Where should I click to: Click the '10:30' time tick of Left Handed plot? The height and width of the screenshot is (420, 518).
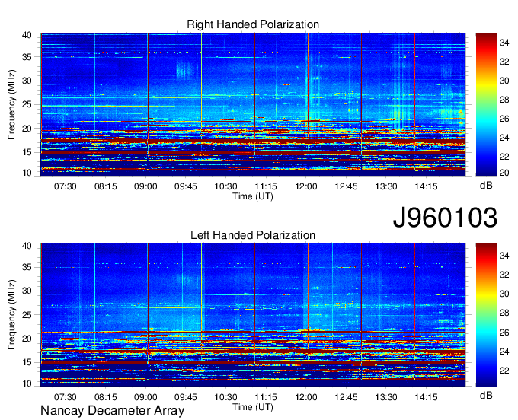(x=226, y=397)
